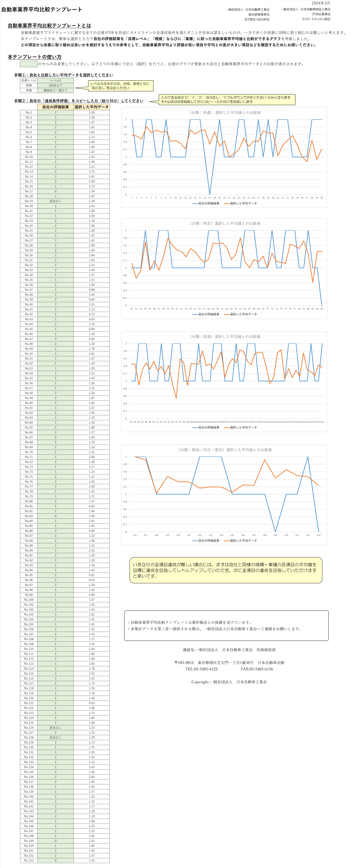Select the 自社の評価結果 cell for No.153
Image resolution: width=353 pixels, height=868 pixels.
coord(56,861)
